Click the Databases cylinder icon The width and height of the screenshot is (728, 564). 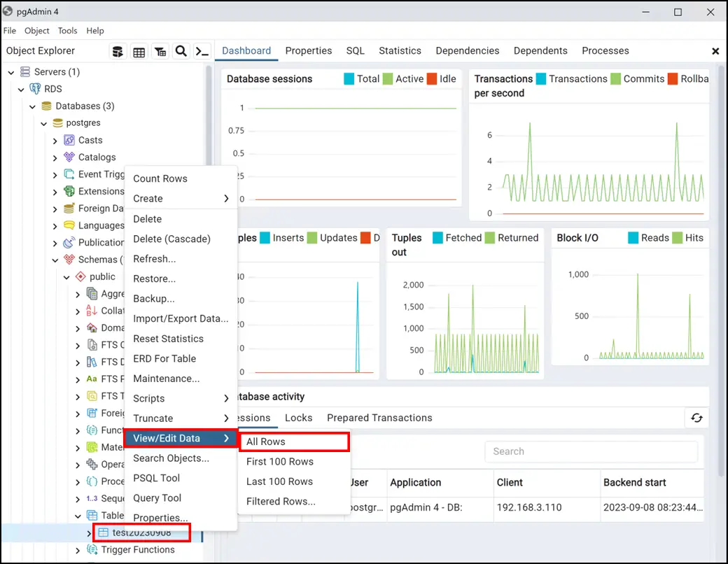coord(46,106)
